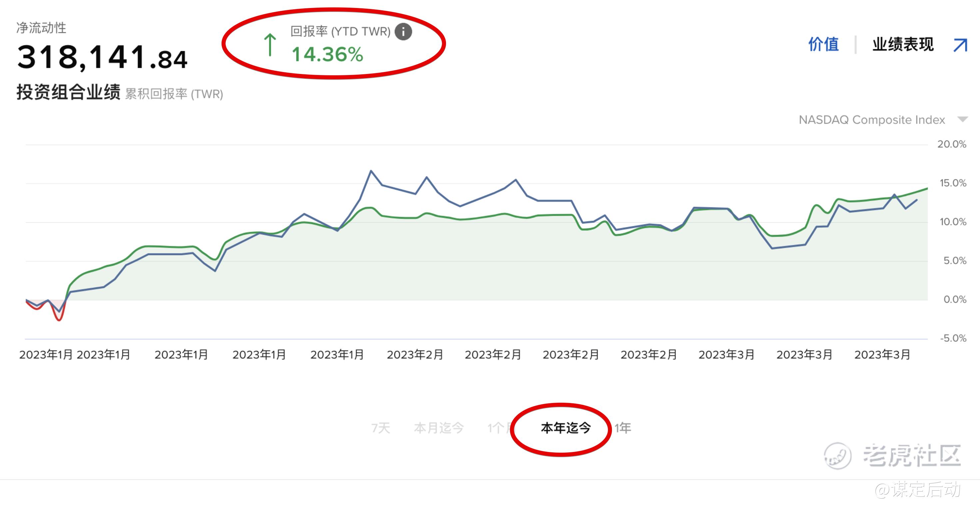
Task: Click the red negative dip on chart
Action: tap(59, 319)
